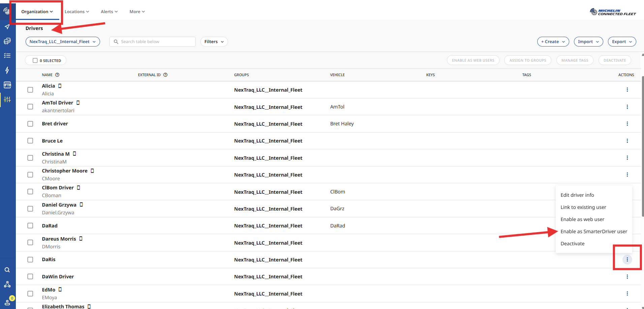Viewport: 644px width, 309px height.
Task: Choose Enable as web user
Action: 582,219
